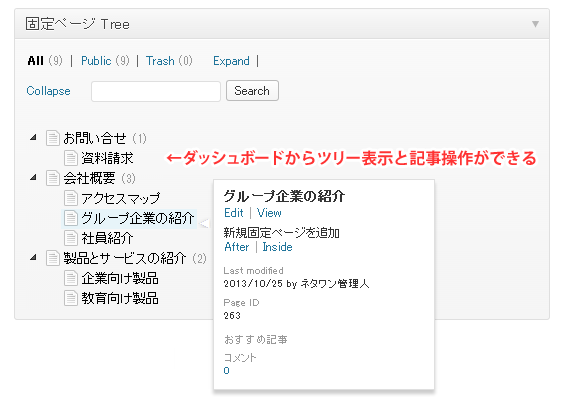Expand all tree nodes via Expand link
The image size is (567, 401).
(x=231, y=61)
